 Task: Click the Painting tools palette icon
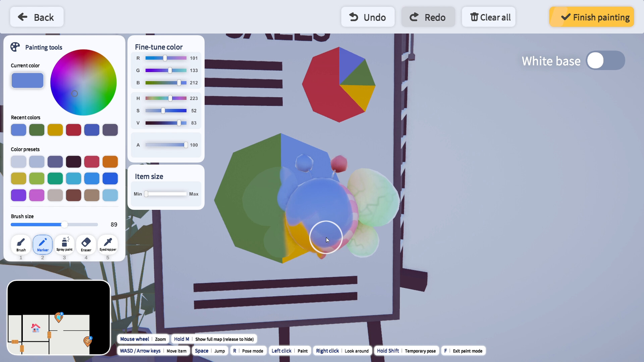15,47
